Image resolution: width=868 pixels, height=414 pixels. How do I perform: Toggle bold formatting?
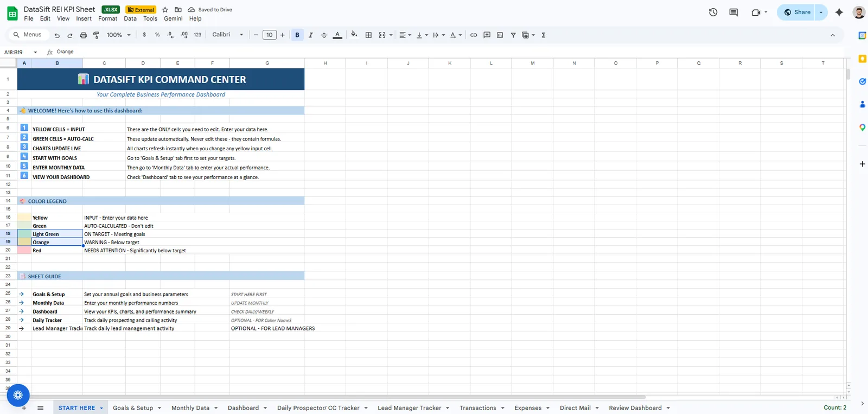point(297,35)
